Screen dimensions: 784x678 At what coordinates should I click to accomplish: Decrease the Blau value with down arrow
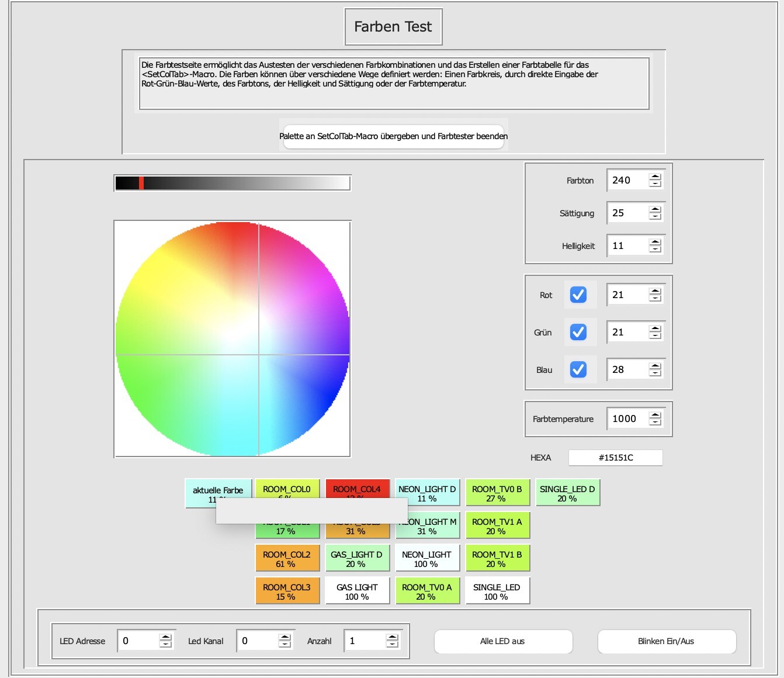pyautogui.click(x=655, y=373)
